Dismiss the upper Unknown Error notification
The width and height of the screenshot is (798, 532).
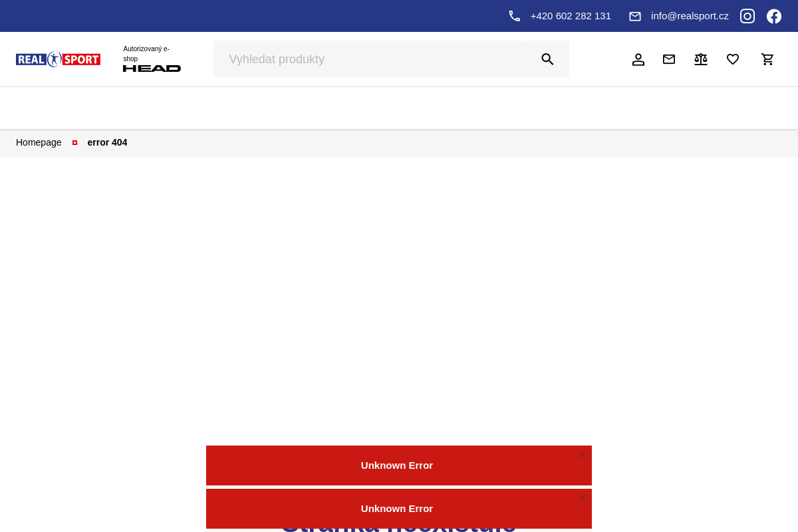[x=582, y=456]
